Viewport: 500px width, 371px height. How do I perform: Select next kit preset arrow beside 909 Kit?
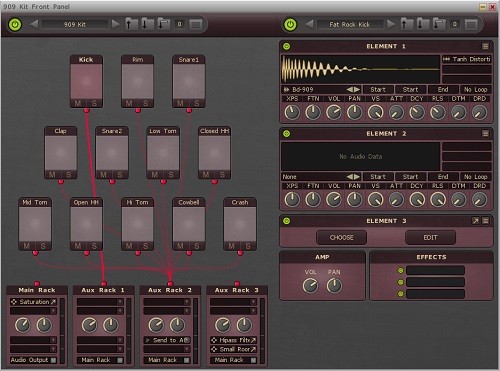[x=115, y=24]
